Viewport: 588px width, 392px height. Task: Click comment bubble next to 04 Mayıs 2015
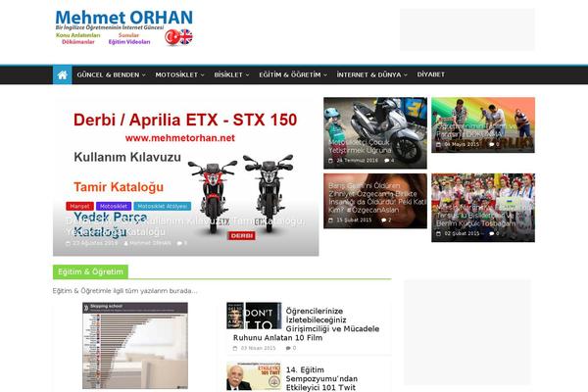pyautogui.click(x=492, y=144)
